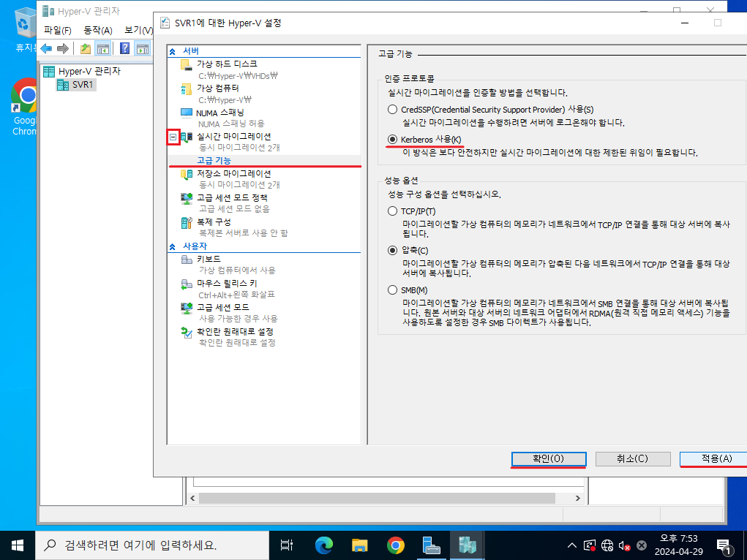Select the 확인란 원래대로 설정 icon
Screen dimensions: 747x560
(x=187, y=333)
